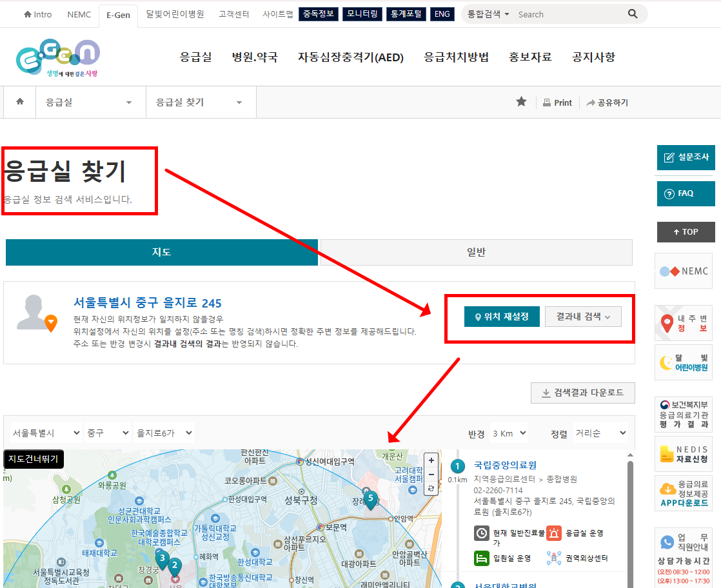The image size is (721, 588).
Task: Open 국립중앙의료원 hospital link
Action: 505,465
